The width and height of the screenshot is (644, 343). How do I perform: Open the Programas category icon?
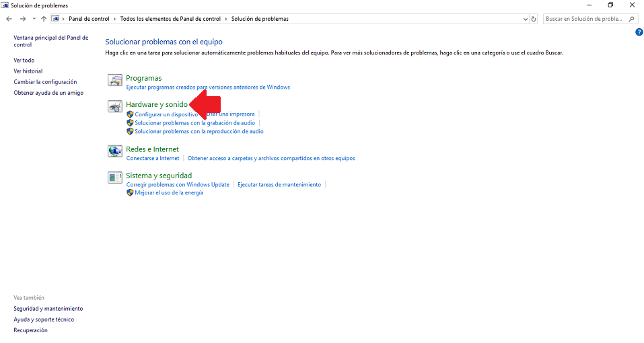point(115,80)
